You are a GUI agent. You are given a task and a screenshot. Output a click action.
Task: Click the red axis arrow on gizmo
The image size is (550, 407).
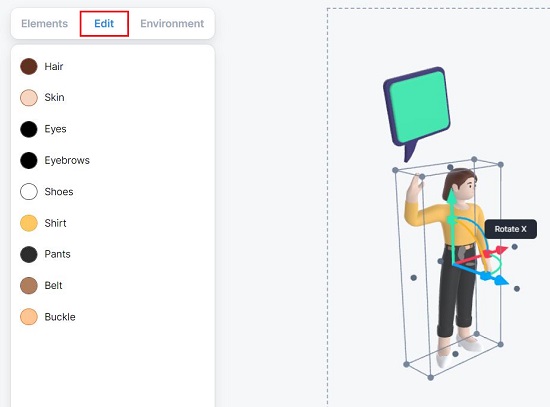502,250
